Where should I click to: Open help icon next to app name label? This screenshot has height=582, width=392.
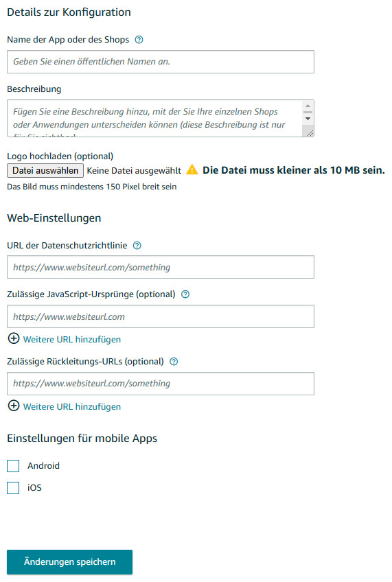(x=139, y=40)
